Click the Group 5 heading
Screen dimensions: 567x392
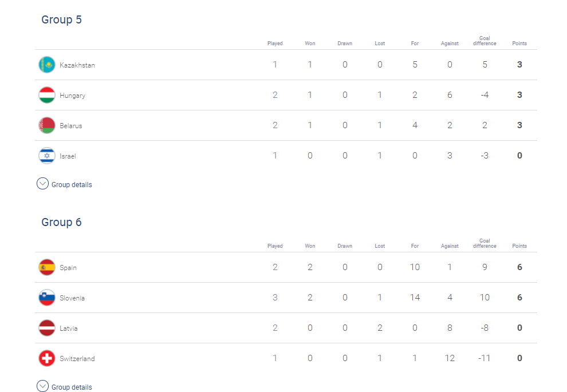tap(61, 19)
